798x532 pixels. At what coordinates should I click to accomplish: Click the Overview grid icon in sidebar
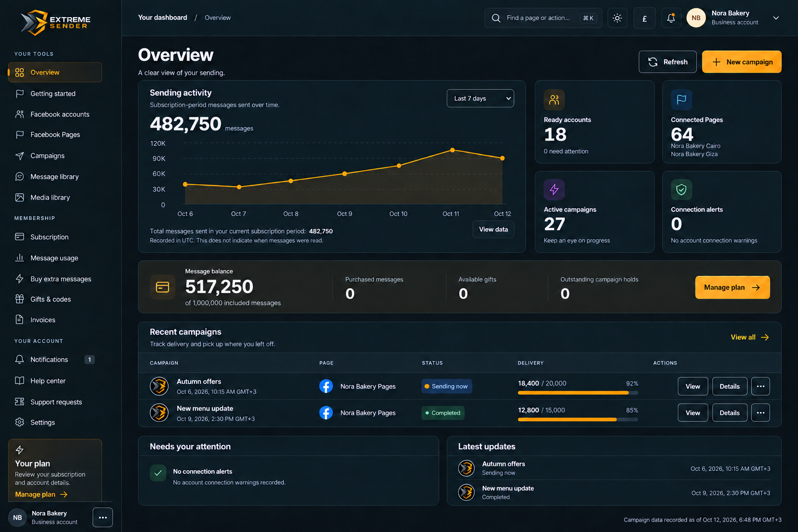click(x=20, y=72)
